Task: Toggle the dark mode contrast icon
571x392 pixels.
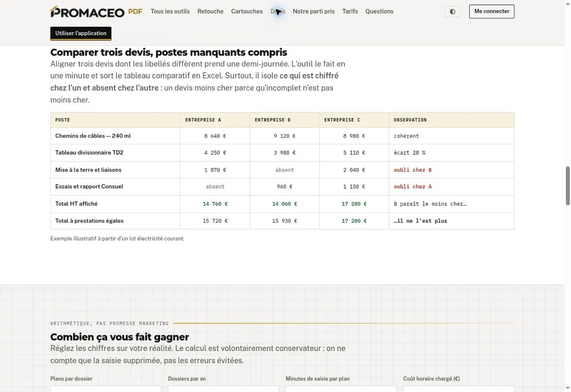Action: 452,12
